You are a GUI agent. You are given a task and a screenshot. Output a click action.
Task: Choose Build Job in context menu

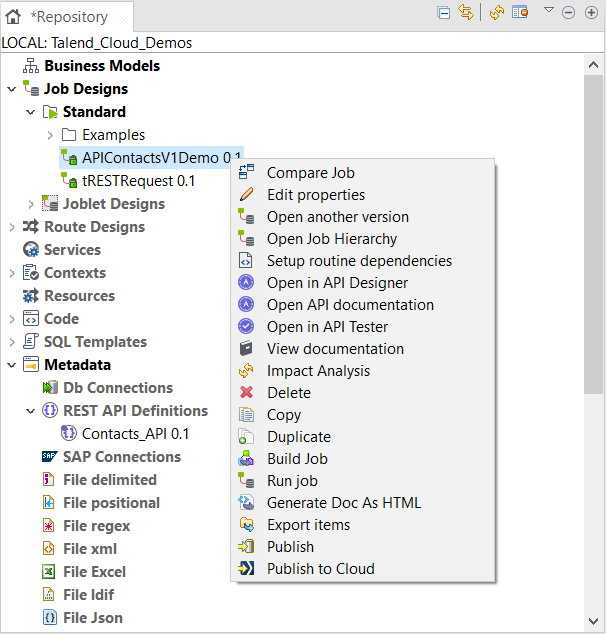(x=297, y=459)
